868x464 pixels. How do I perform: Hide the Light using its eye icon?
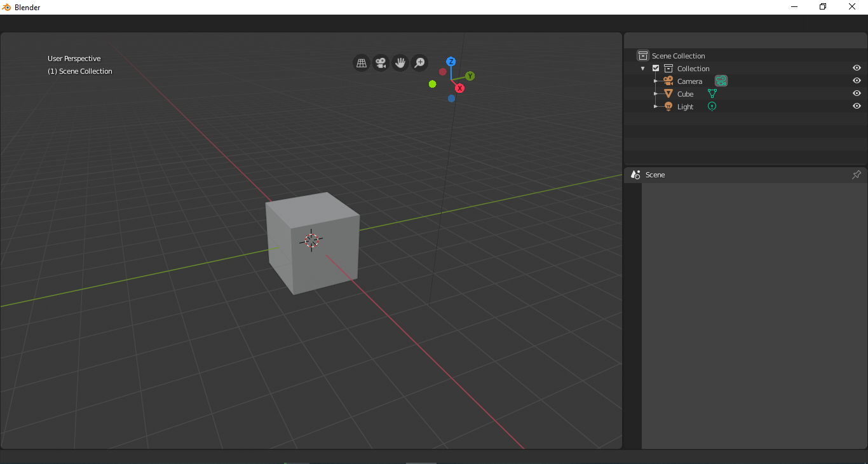(x=857, y=106)
